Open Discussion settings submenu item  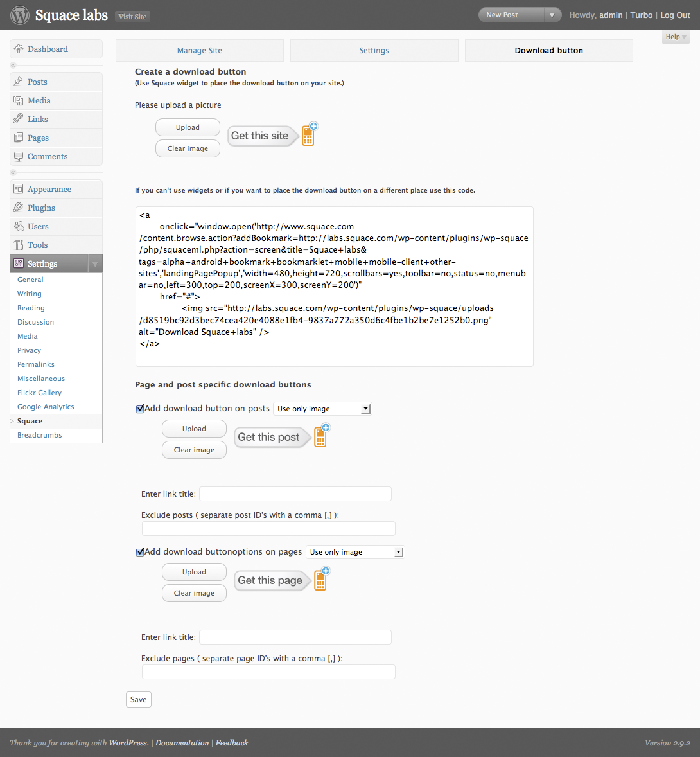point(36,322)
